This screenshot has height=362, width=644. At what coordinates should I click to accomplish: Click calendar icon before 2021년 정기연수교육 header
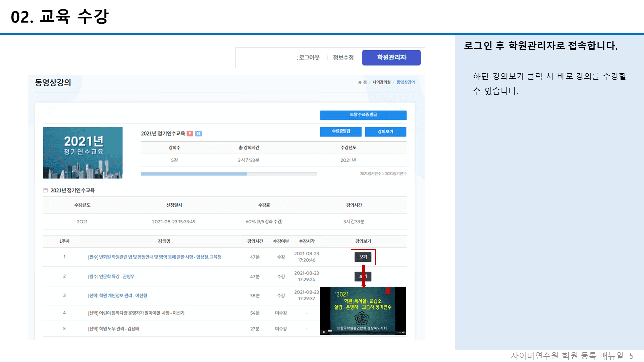pos(46,190)
